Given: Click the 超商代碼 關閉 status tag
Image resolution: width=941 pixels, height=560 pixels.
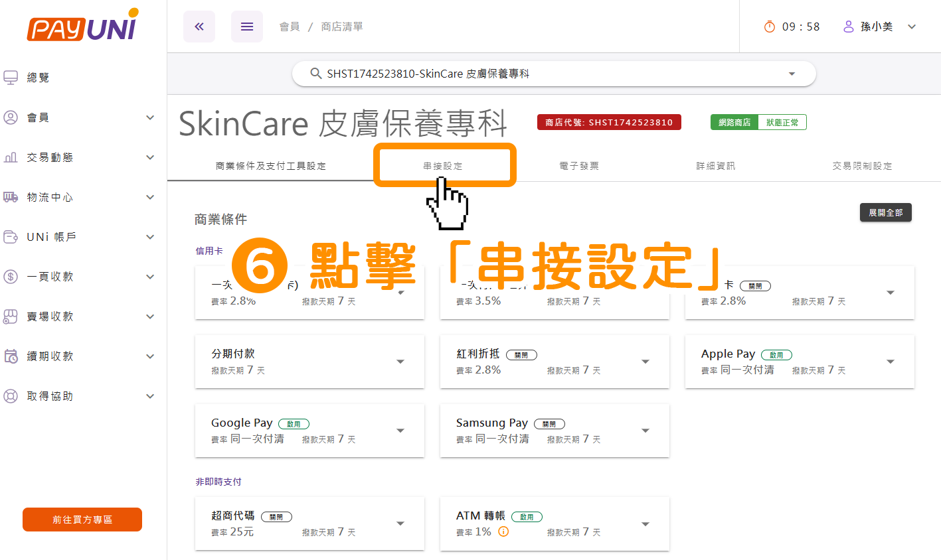Looking at the screenshot, I should click(276, 517).
